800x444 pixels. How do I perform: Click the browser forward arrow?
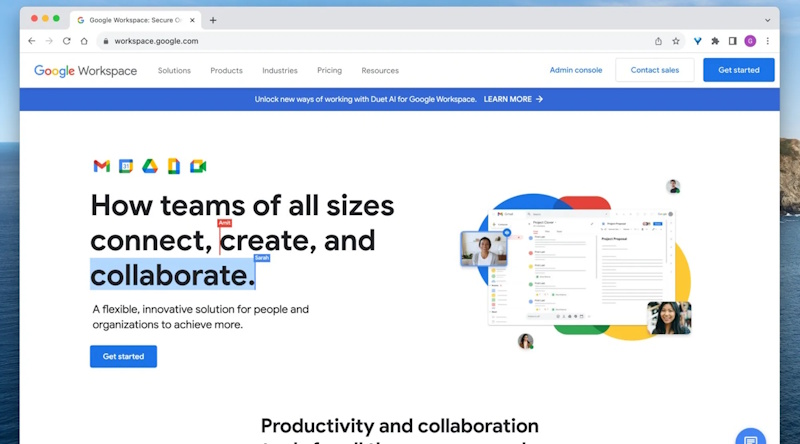click(49, 41)
